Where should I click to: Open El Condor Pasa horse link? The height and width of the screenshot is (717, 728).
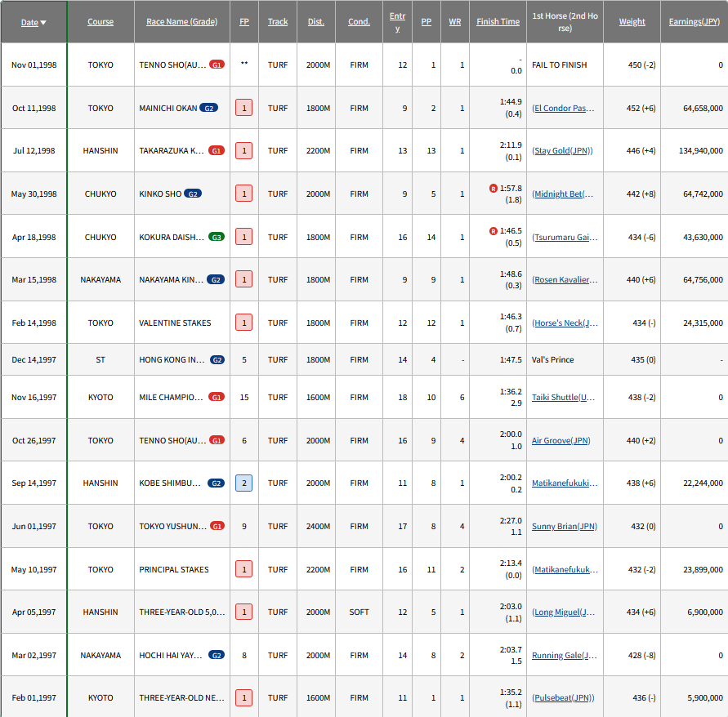click(563, 108)
